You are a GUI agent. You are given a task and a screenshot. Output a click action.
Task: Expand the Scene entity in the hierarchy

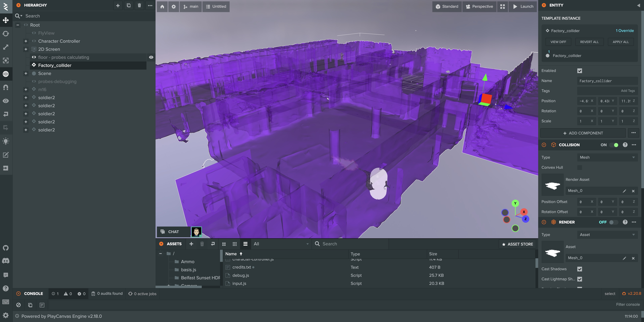click(26, 73)
